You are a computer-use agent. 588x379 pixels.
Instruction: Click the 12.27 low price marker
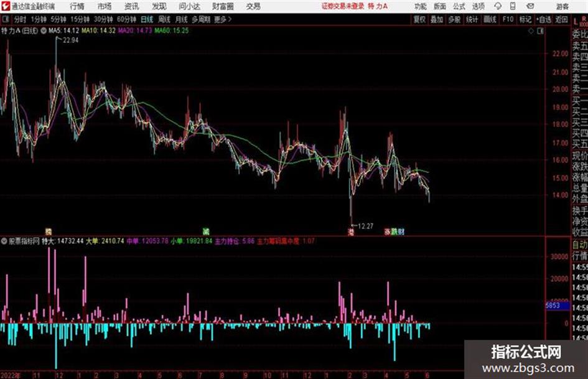tap(366, 227)
